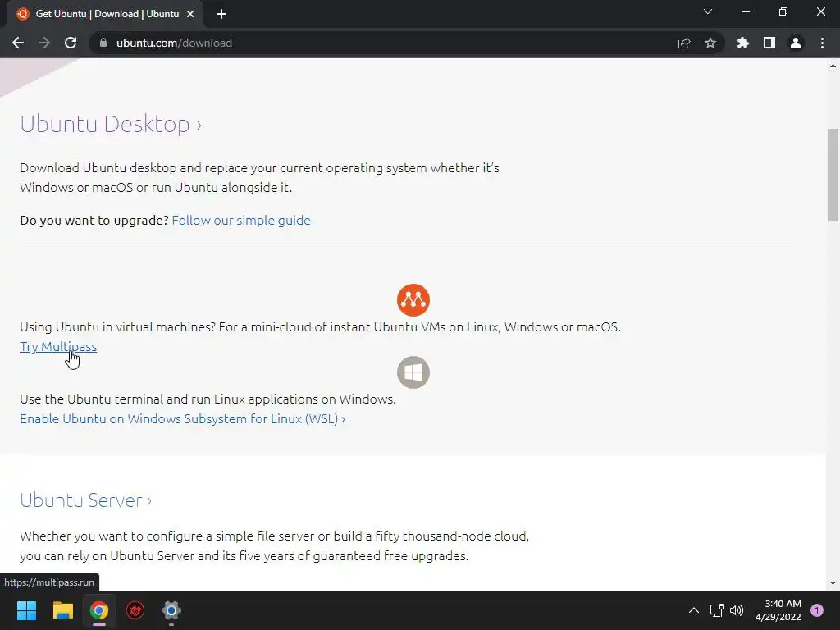The width and height of the screenshot is (840, 630).
Task: Click the gray Windows logo icon
Action: pos(413,372)
